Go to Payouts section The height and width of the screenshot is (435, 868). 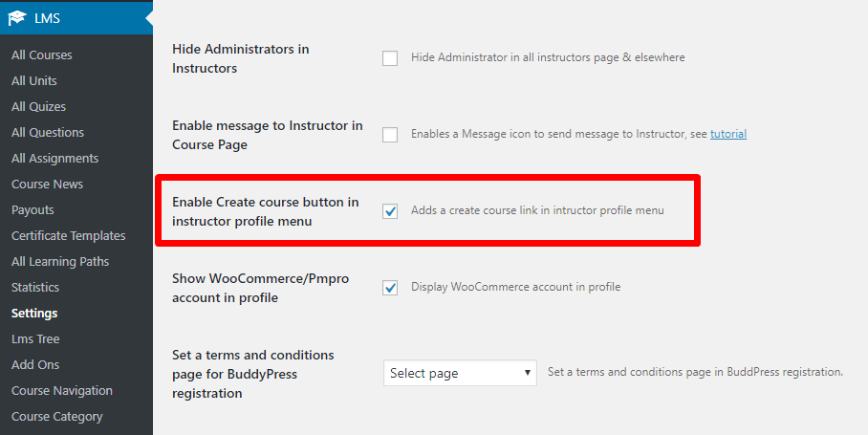(x=33, y=210)
